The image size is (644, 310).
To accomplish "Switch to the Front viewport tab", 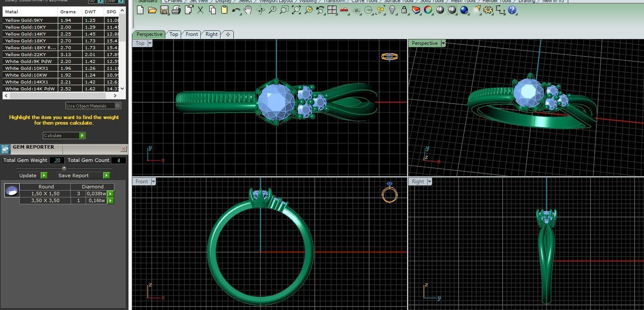I will point(192,34).
